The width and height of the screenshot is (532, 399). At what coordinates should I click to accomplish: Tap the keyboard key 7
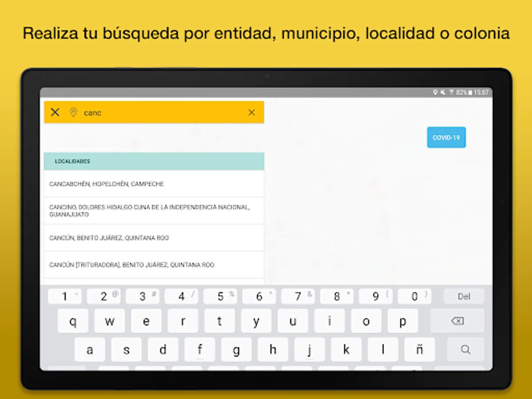click(x=298, y=297)
